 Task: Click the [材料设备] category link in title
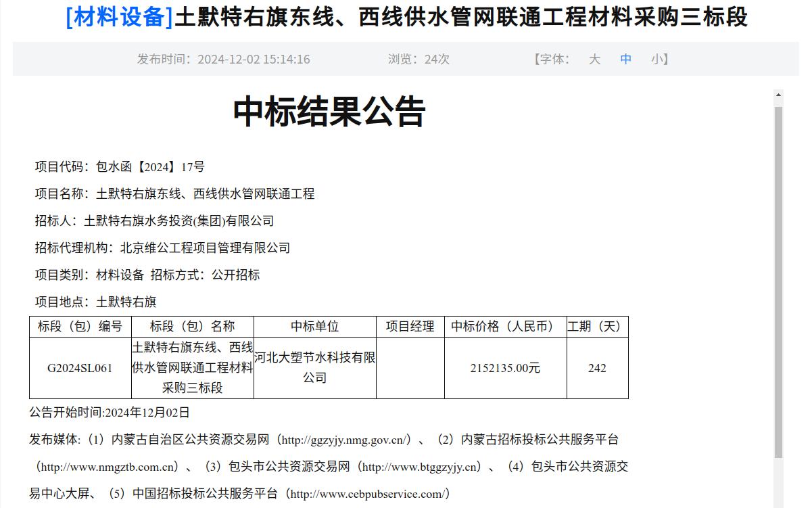pos(120,17)
